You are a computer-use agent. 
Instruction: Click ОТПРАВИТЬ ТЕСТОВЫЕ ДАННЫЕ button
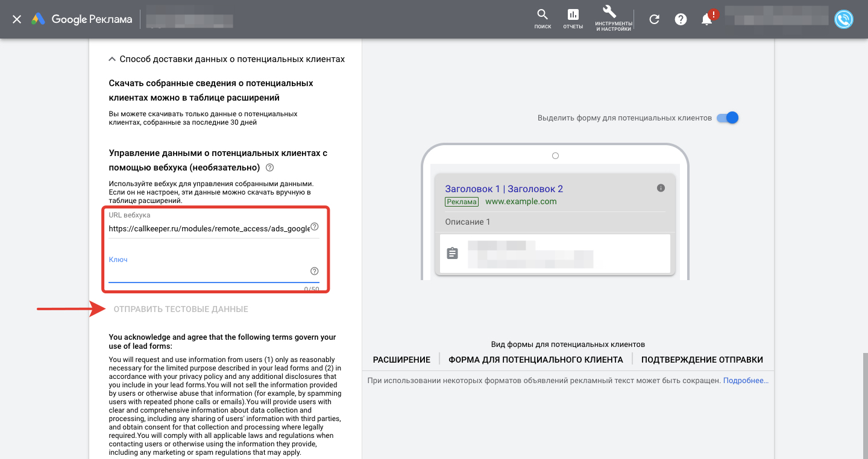[181, 309]
